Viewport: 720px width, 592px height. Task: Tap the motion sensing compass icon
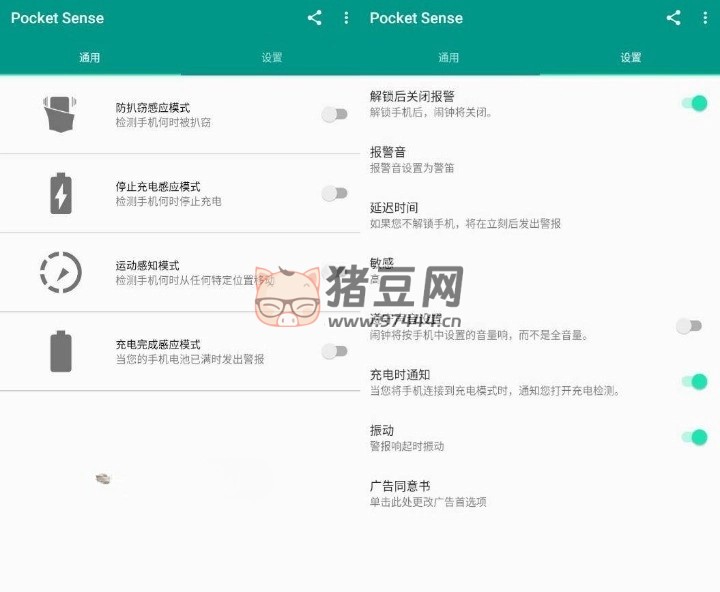click(61, 272)
